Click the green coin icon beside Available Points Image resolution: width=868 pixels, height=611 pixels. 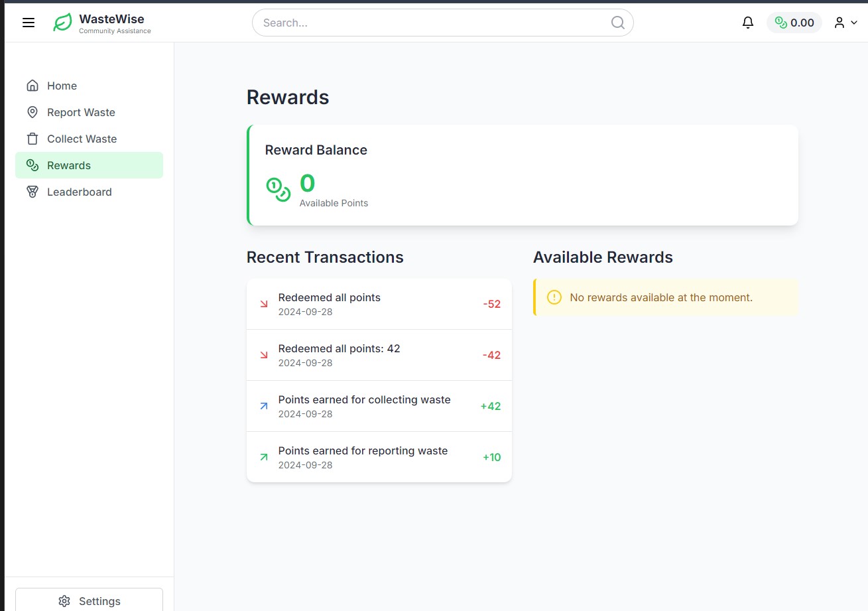point(279,190)
